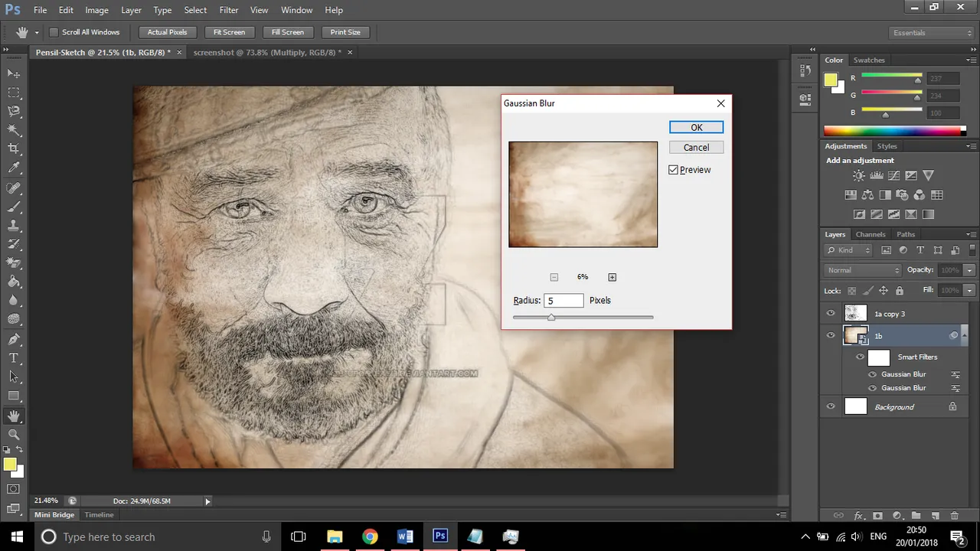Viewport: 980px width, 551px height.
Task: Select the Rectangular Marquee tool
Action: pos(14,93)
